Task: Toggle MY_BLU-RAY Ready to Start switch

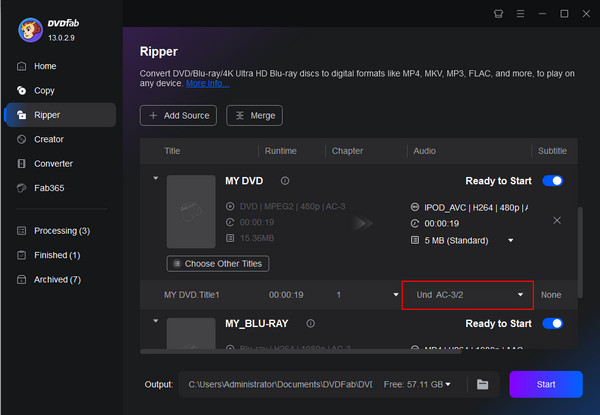Action: pos(553,324)
